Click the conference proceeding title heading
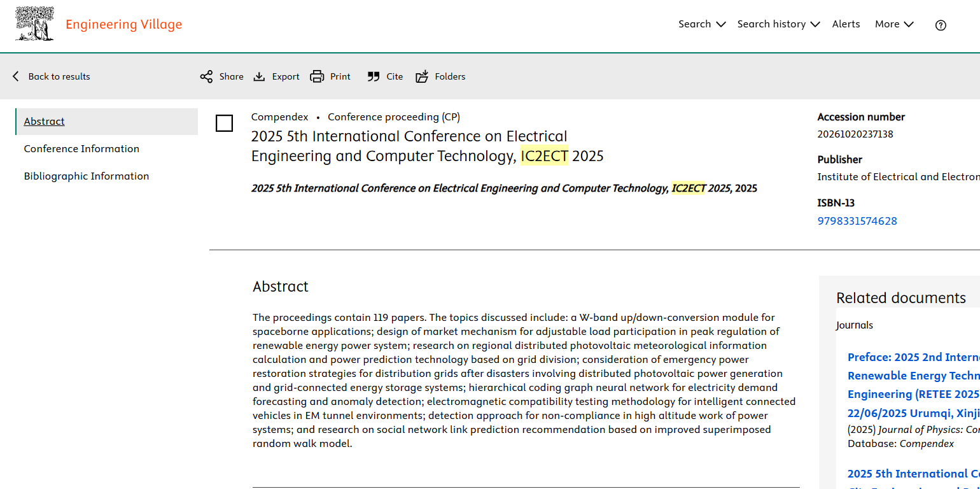 point(409,146)
